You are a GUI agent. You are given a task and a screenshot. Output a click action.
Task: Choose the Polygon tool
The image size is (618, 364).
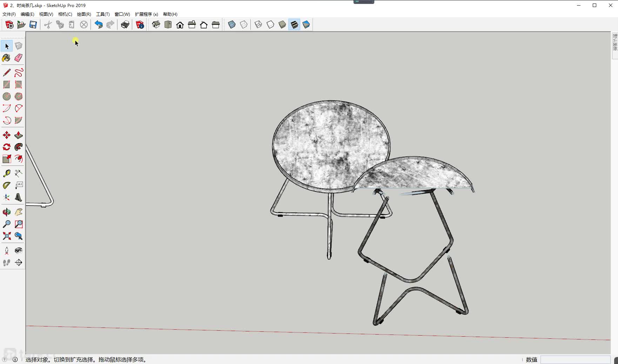(19, 96)
